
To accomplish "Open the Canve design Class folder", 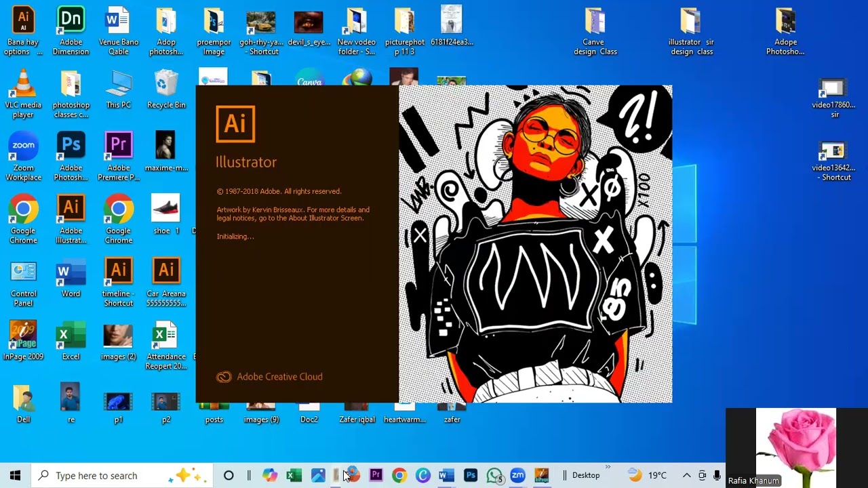I will tap(595, 30).
